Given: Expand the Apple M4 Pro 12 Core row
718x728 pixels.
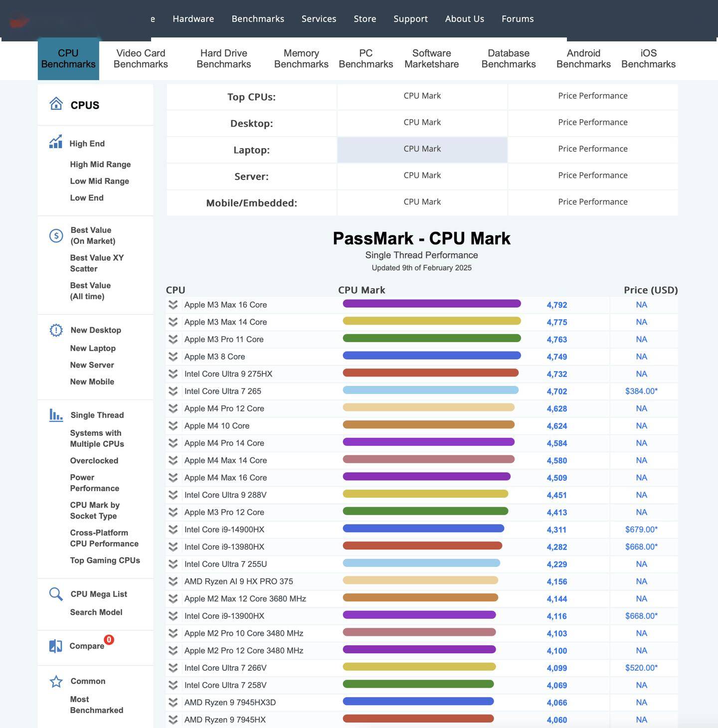Looking at the screenshot, I should pyautogui.click(x=173, y=408).
